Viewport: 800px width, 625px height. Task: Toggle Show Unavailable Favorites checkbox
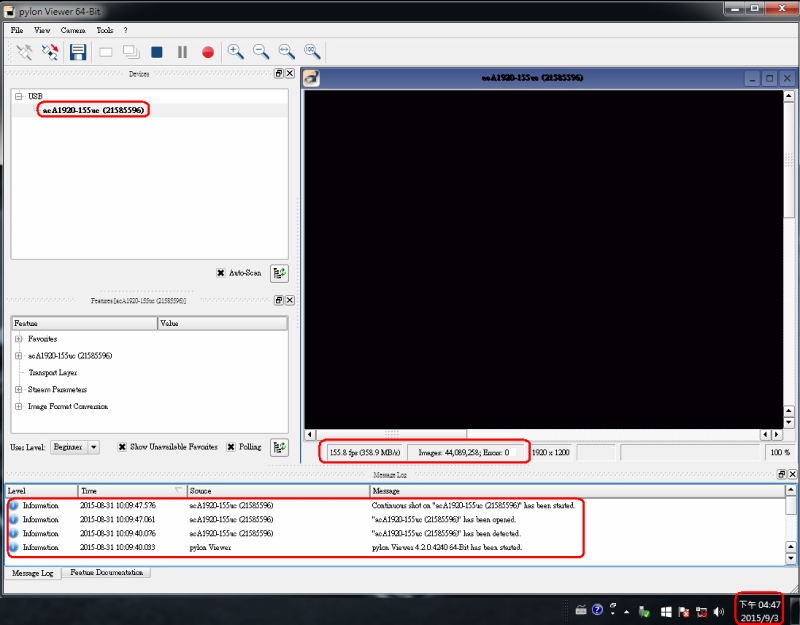pos(123,447)
